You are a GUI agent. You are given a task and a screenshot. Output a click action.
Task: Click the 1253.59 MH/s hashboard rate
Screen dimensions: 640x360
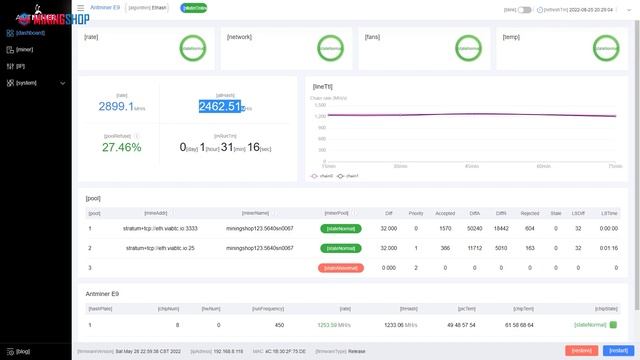pos(334,325)
